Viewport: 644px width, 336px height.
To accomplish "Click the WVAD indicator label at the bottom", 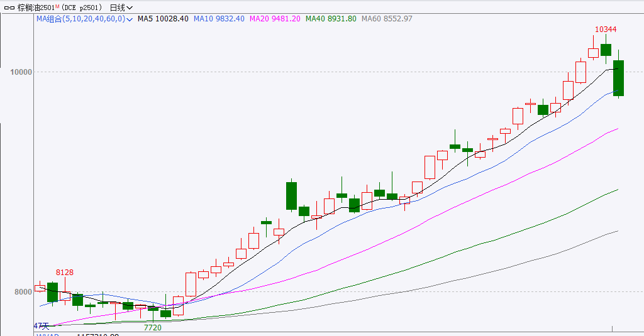I will (47, 335).
